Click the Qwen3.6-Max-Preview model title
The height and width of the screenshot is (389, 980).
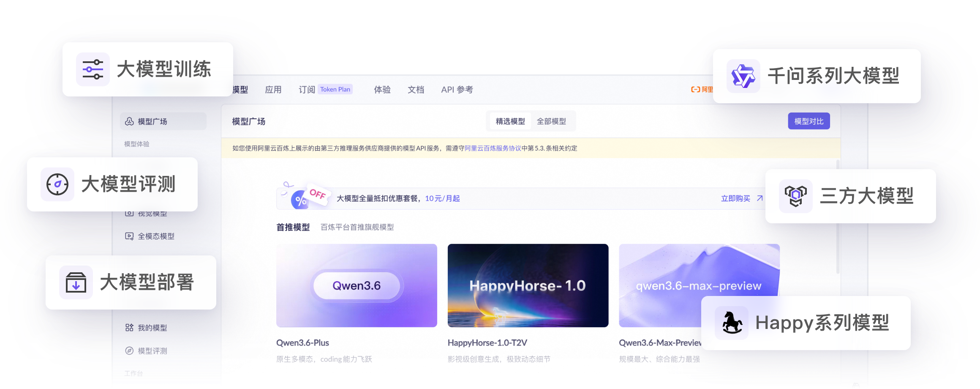660,343
